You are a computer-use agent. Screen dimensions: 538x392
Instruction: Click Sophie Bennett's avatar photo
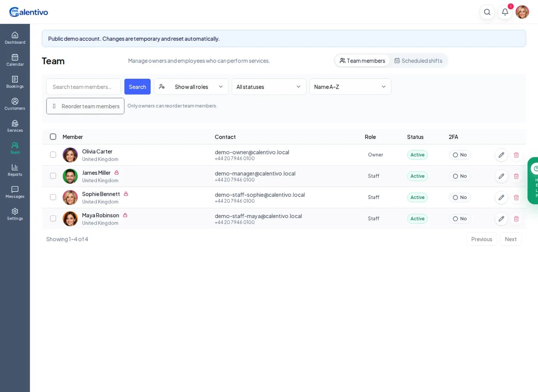70,197
